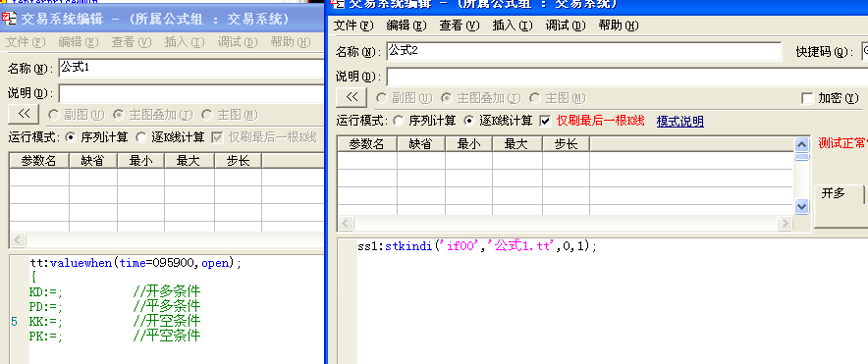This screenshot has height=364, width=868.
Task: Open 编辑(E) menu in 公式2 window
Action: coord(407,26)
